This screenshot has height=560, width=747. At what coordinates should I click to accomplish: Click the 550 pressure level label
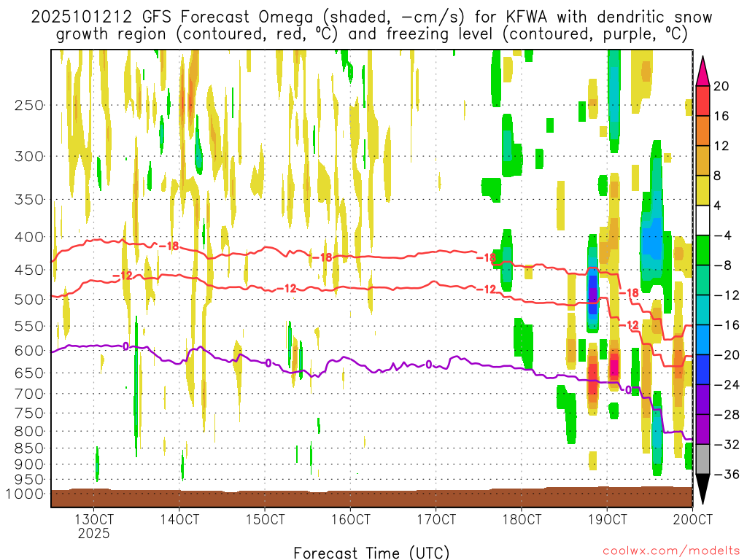point(29,326)
